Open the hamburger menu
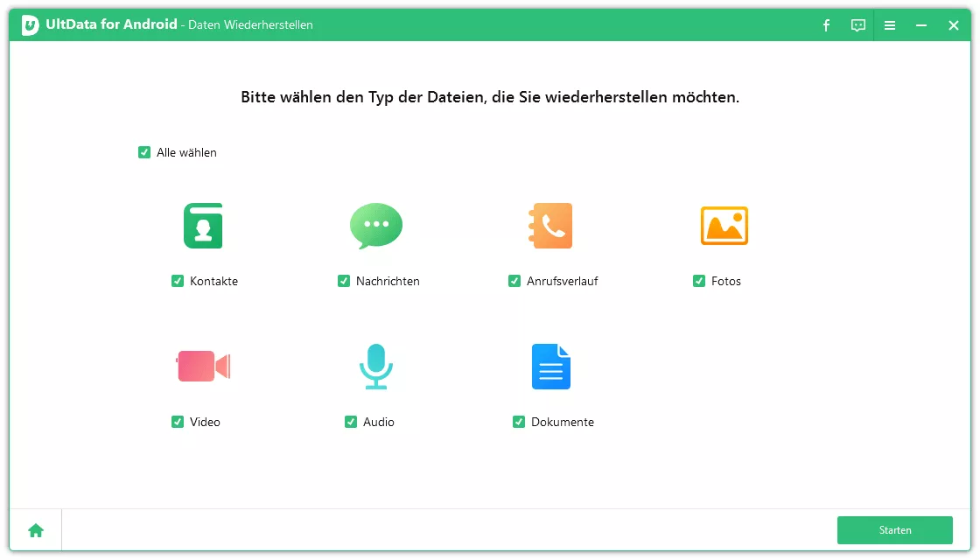The image size is (980, 560). [x=890, y=25]
